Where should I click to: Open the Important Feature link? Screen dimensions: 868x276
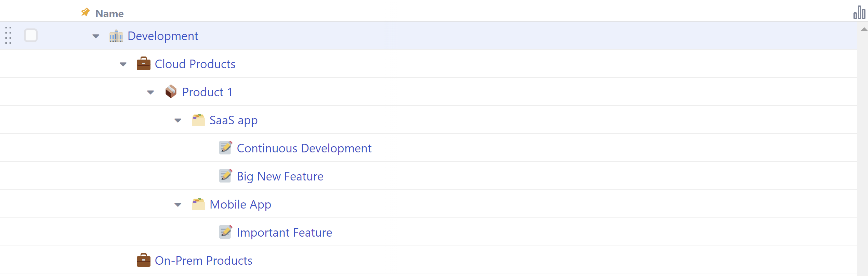(x=284, y=233)
